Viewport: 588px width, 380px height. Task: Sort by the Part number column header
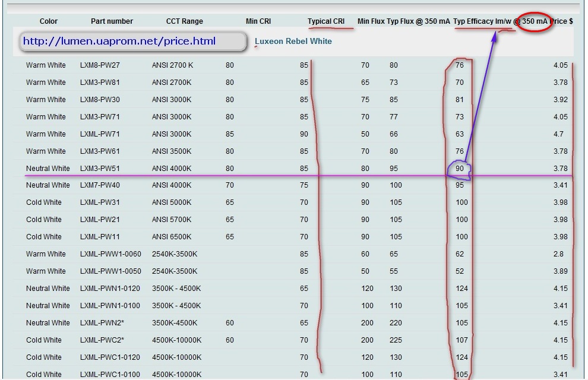pos(112,21)
